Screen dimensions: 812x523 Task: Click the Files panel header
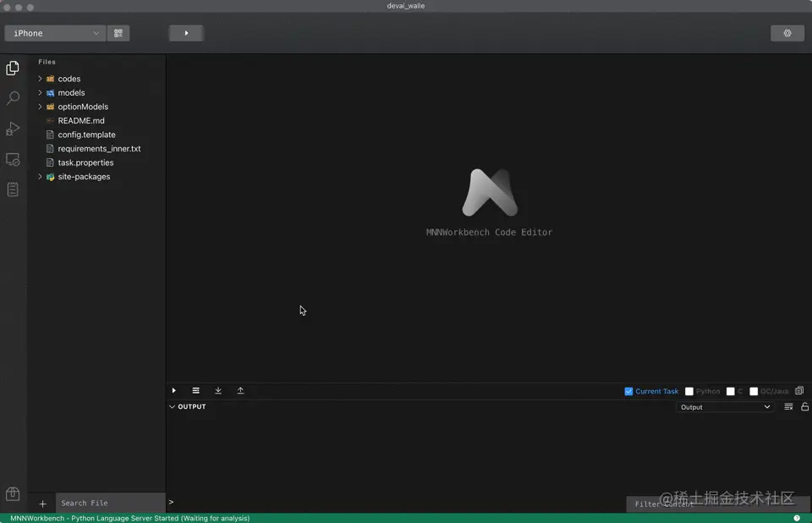47,62
